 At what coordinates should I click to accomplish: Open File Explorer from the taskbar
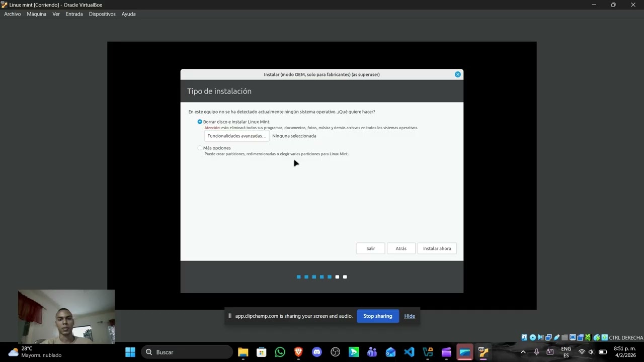pos(243,352)
